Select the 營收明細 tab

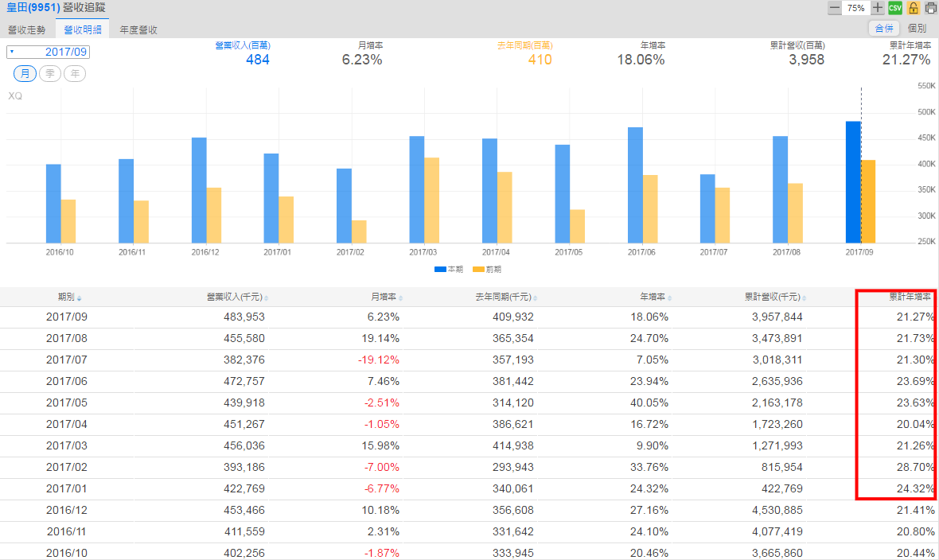point(83,30)
